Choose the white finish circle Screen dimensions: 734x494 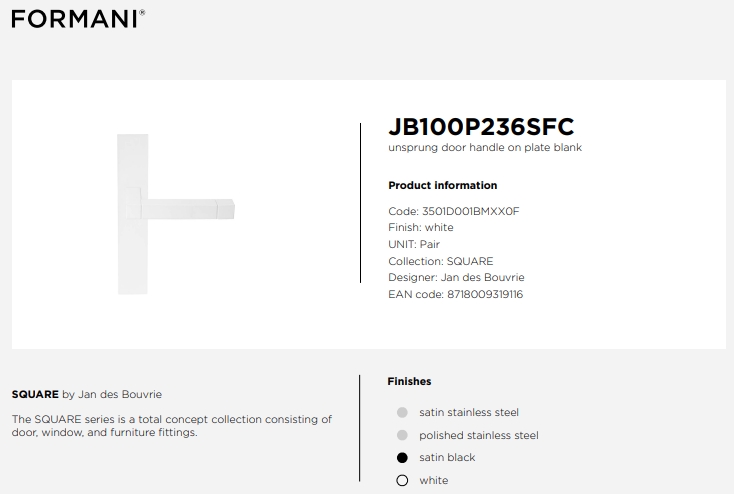(402, 480)
